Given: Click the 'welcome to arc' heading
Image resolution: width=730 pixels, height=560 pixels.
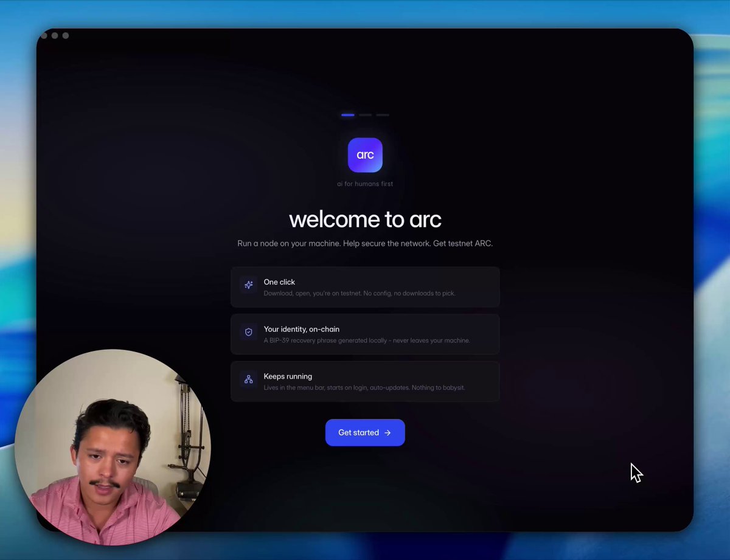Looking at the screenshot, I should pos(365,219).
